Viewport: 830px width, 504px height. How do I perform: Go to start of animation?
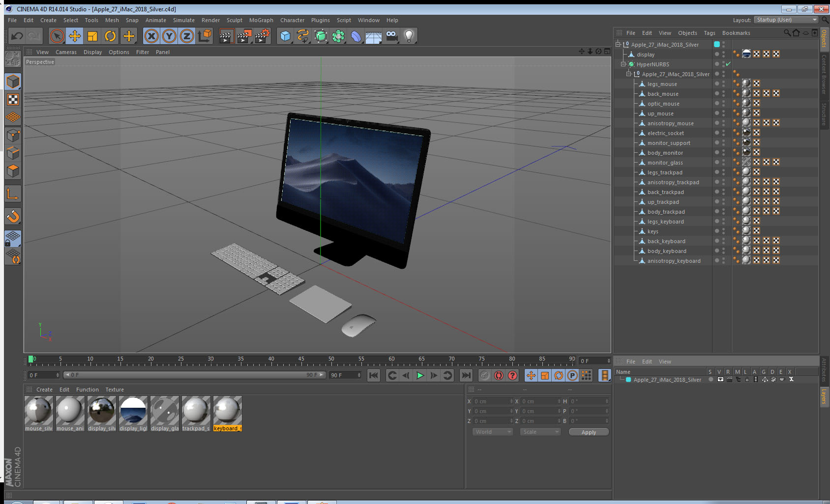pos(374,375)
